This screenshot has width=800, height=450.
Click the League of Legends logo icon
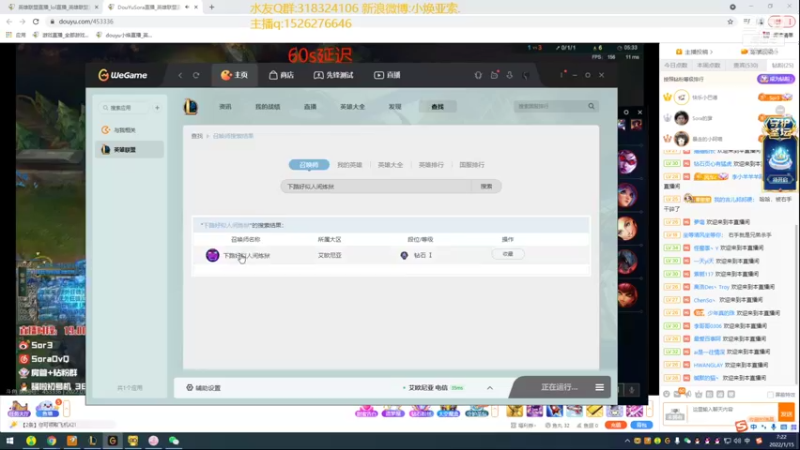click(191, 107)
